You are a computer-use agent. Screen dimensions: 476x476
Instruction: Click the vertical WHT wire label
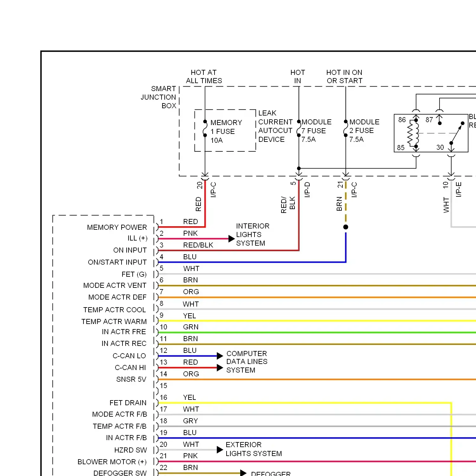tap(446, 205)
